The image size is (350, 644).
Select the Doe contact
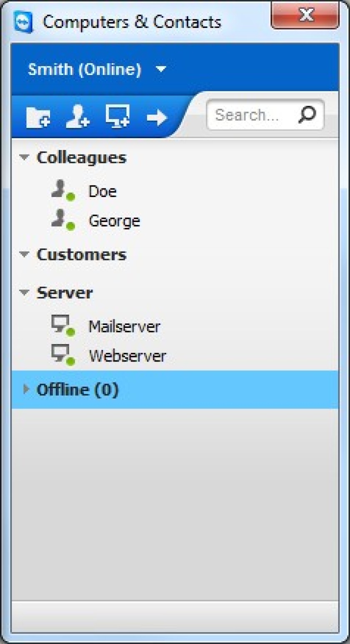point(175,191)
